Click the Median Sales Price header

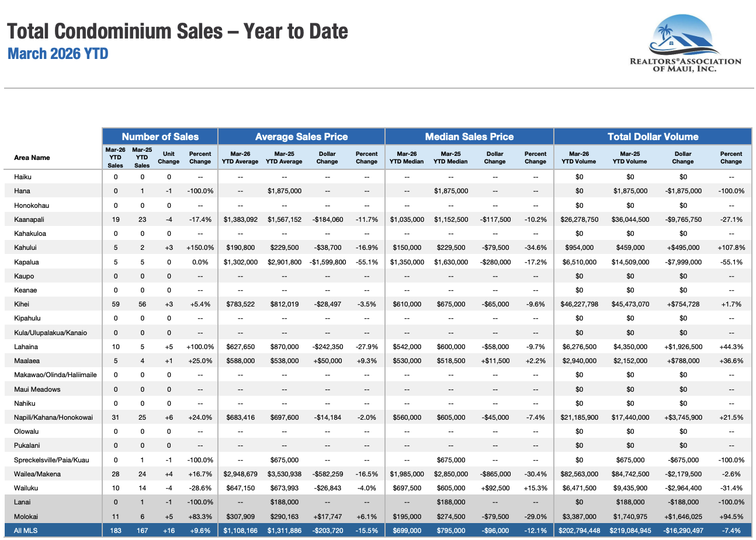[x=469, y=137]
